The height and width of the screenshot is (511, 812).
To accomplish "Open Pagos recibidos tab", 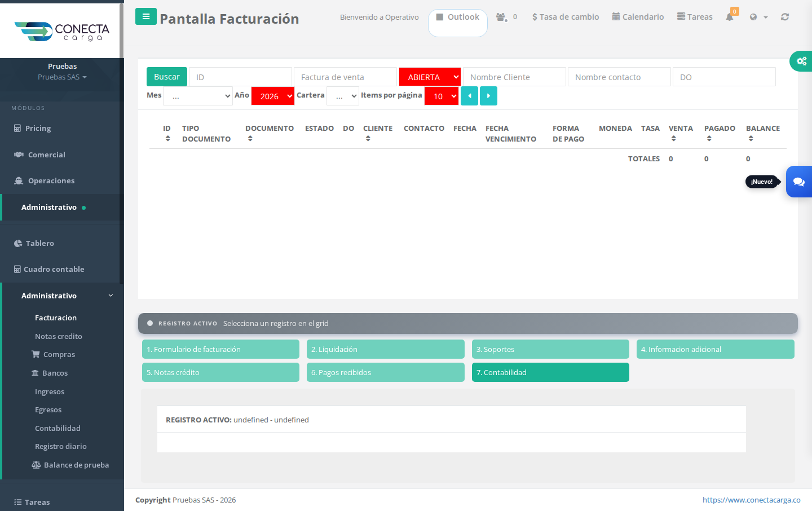I will coord(386,372).
